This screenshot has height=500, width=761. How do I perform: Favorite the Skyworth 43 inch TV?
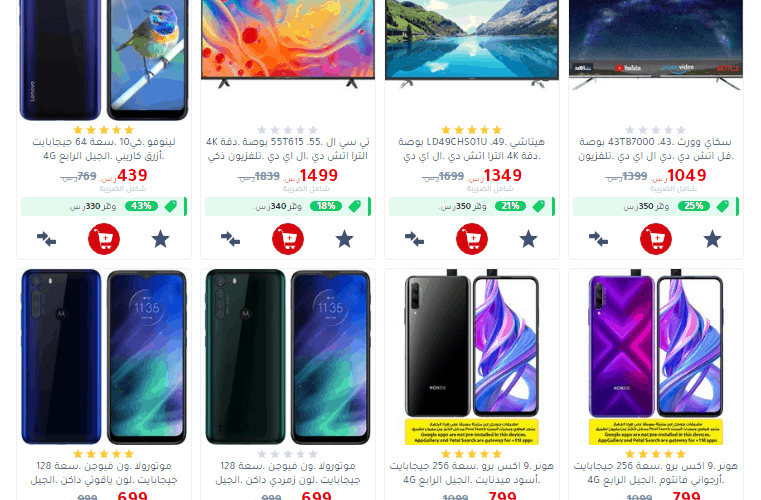pyautogui.click(x=712, y=239)
